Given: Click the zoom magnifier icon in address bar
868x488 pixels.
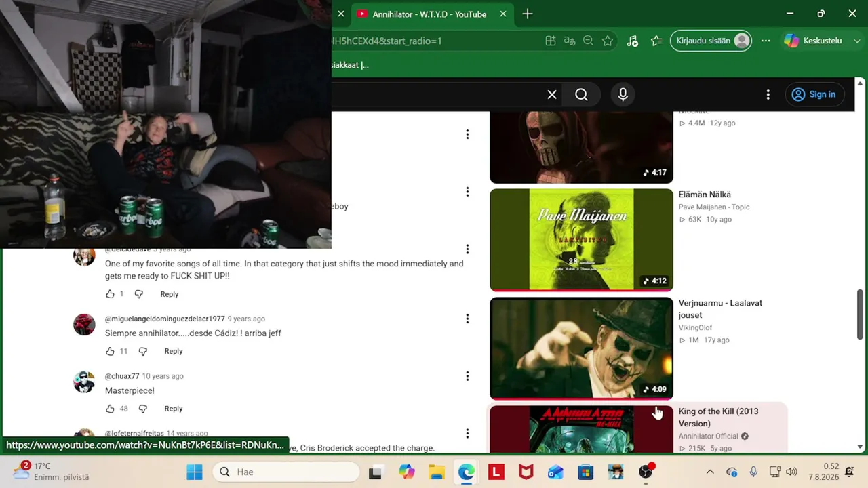Looking at the screenshot, I should (x=589, y=41).
